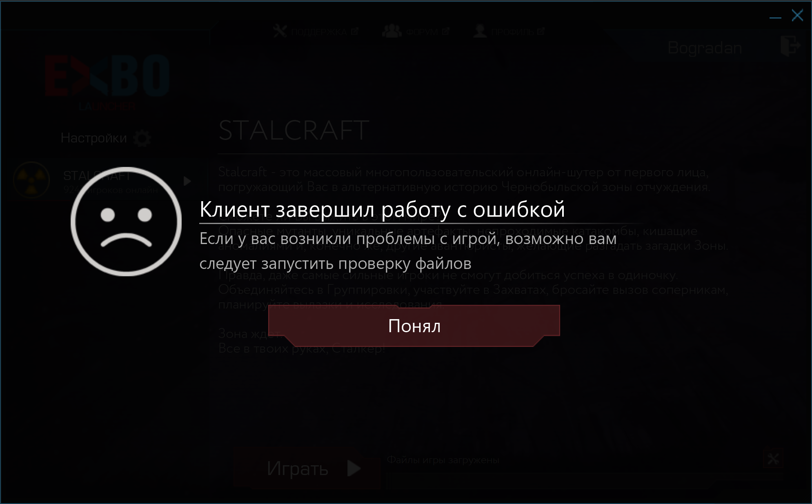Screen dimensions: 812x504
Task: Open the Настройки gear icon
Action: (142, 138)
